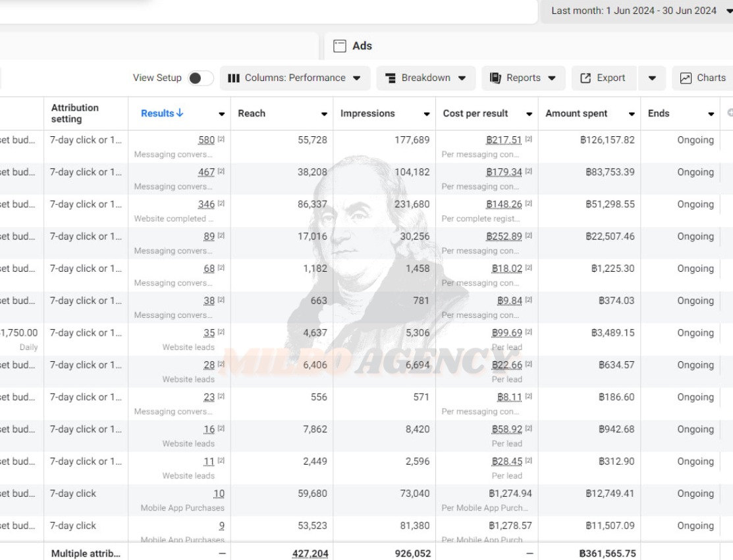This screenshot has height=560, width=733.
Task: Click the [2] footnote beside 580 results
Action: pos(221,140)
